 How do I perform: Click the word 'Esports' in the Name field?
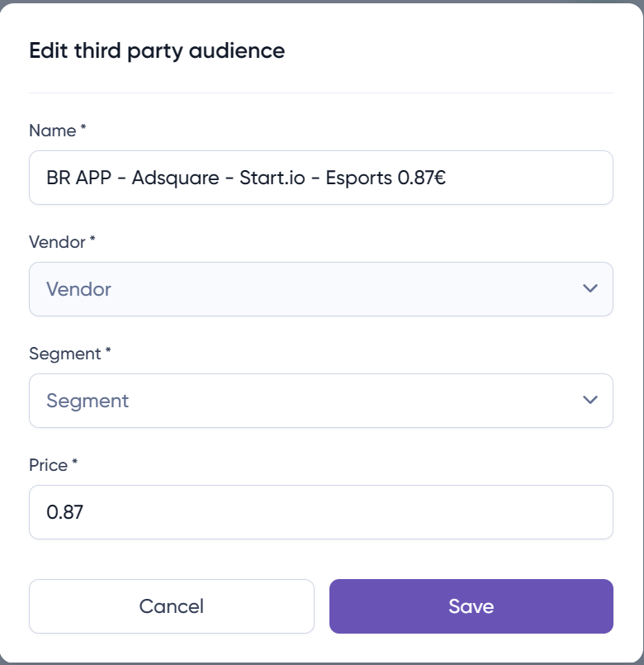click(x=359, y=178)
